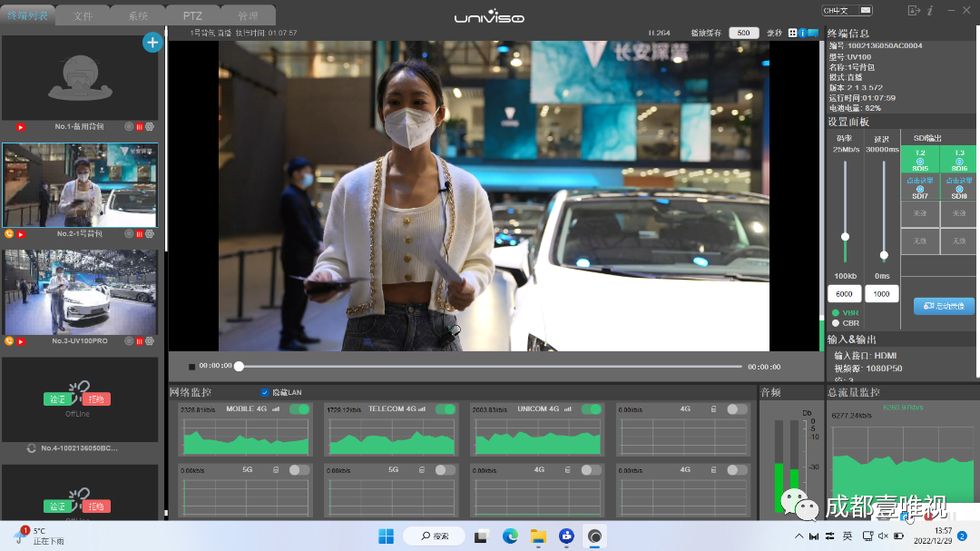Screen dimensions: 980x551
Task: Click the bitrate input field showing 6000
Action: 845,294
